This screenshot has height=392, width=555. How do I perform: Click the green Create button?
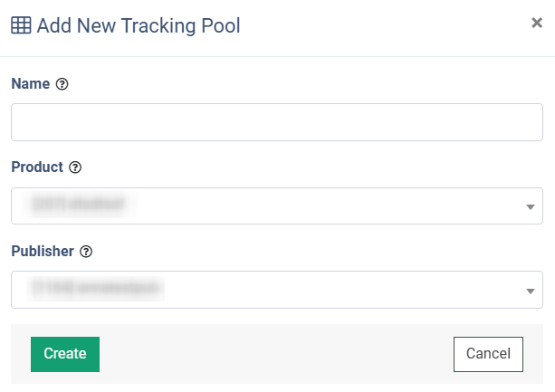pos(65,354)
